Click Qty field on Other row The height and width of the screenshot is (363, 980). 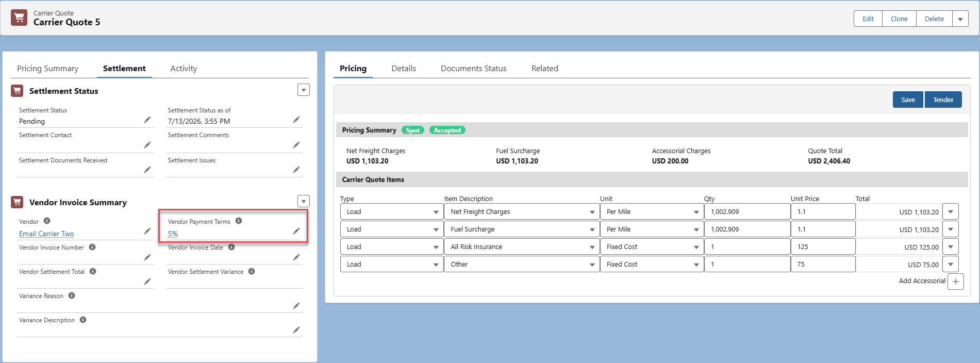tap(747, 265)
